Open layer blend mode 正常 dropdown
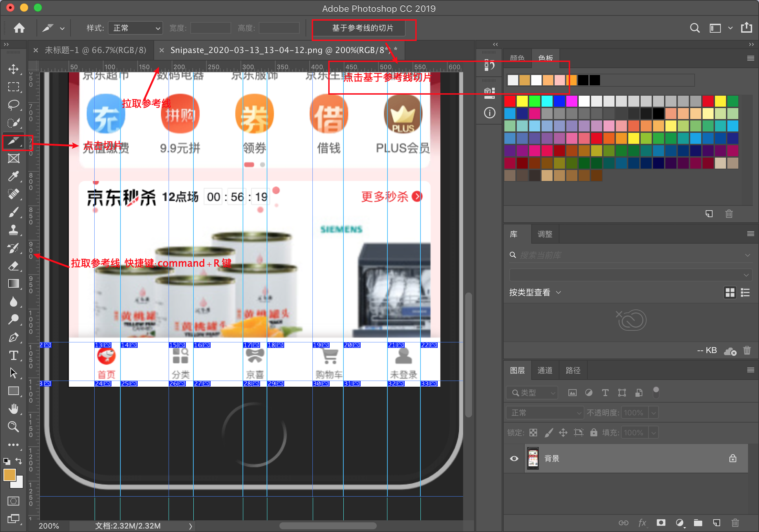 point(545,412)
